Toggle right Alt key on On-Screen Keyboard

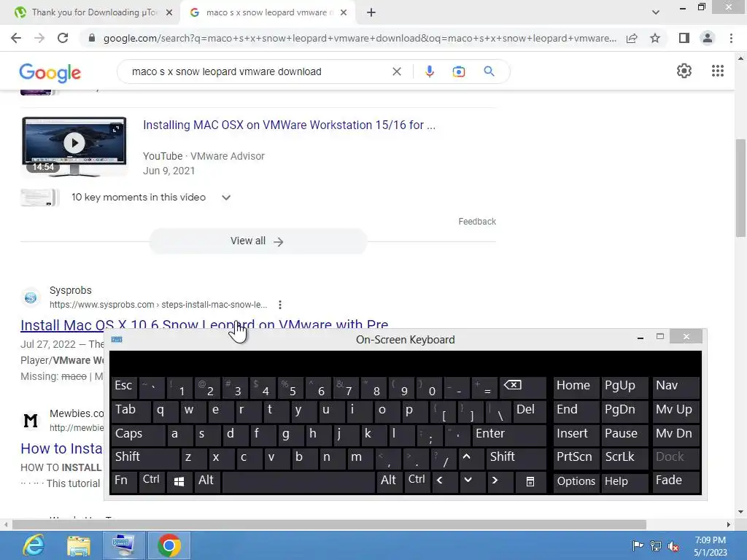(389, 482)
